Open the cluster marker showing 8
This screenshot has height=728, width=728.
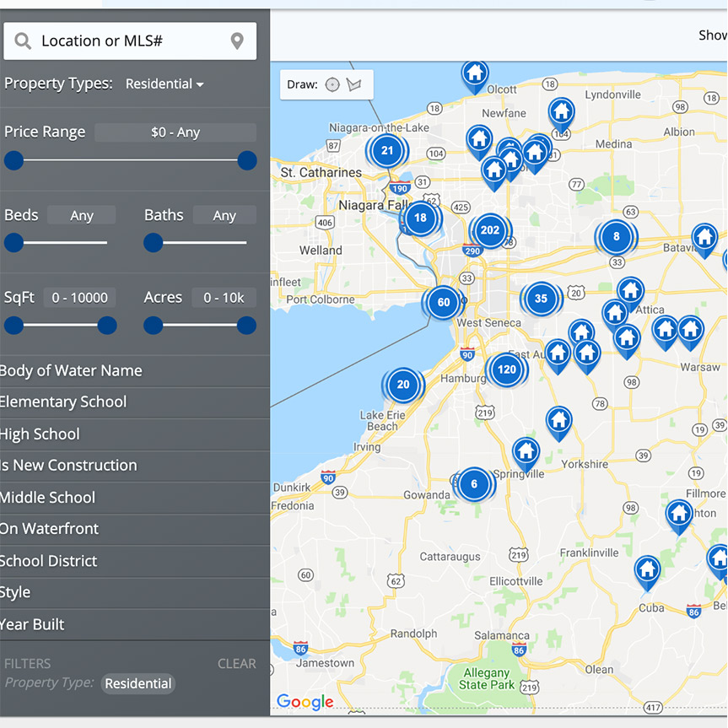pos(616,237)
